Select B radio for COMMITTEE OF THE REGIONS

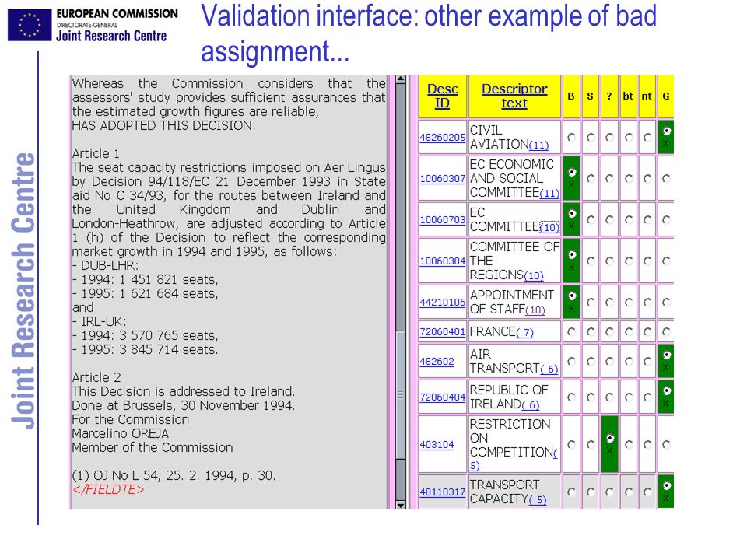572,255
